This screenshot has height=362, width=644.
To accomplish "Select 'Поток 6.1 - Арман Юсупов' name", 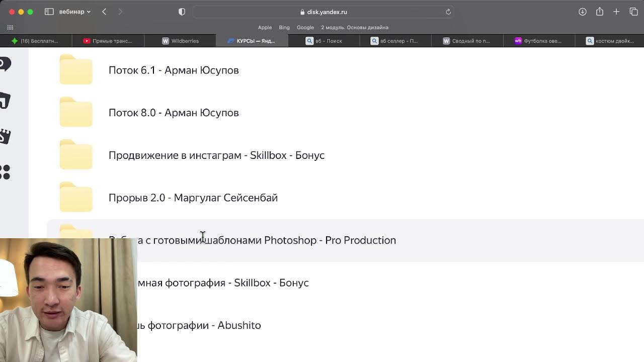I will pos(174,70).
